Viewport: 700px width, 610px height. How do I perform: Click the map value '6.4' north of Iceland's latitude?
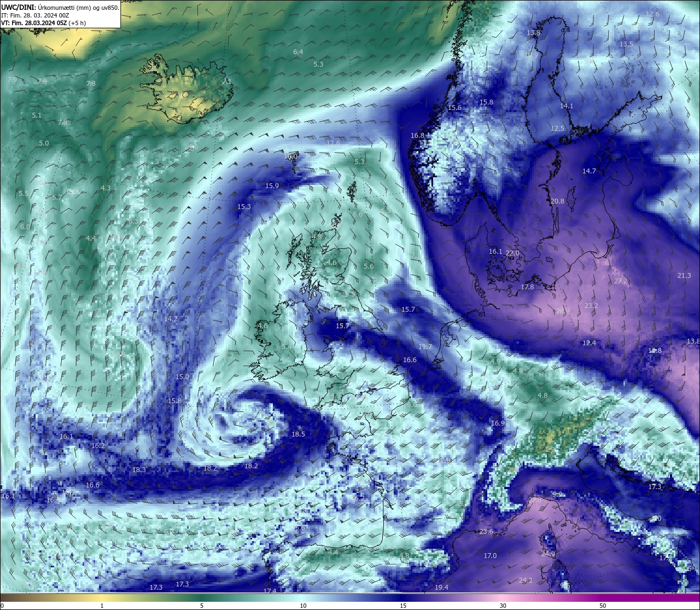[298, 52]
